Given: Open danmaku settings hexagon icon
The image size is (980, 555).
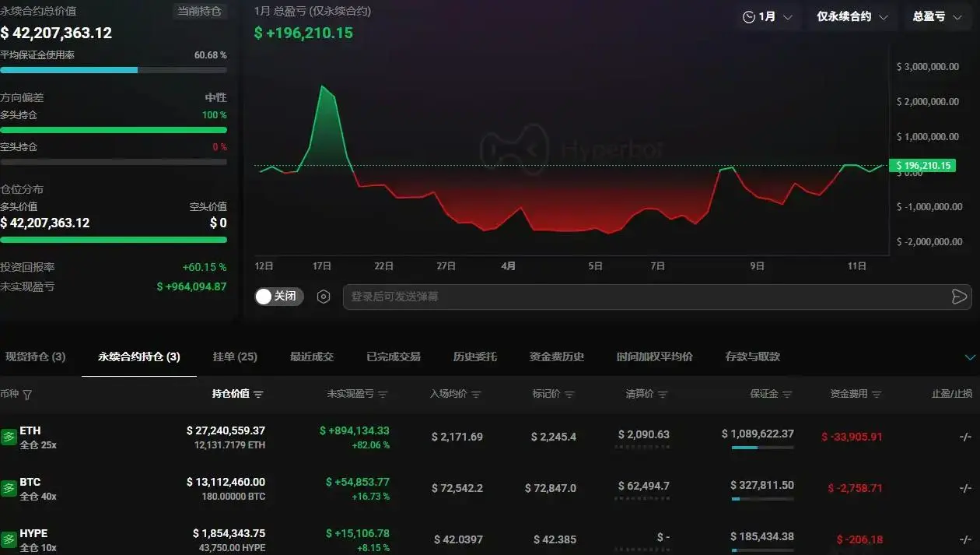Looking at the screenshot, I should pos(324,297).
